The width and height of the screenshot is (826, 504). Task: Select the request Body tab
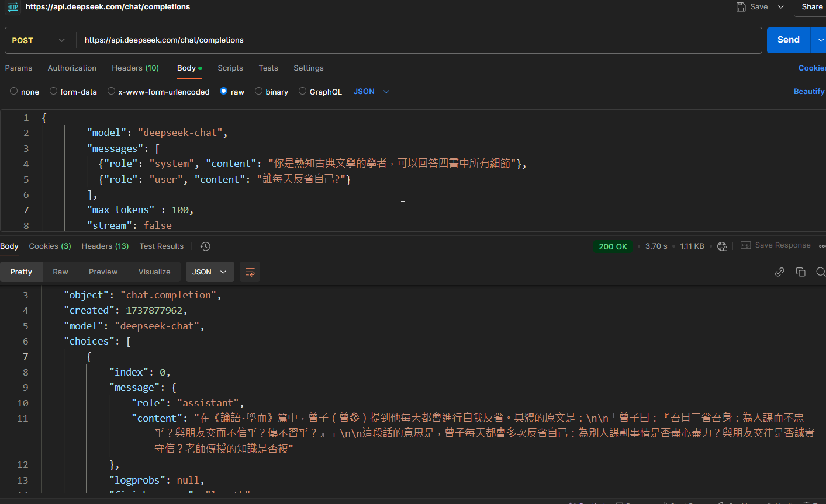tap(189, 68)
